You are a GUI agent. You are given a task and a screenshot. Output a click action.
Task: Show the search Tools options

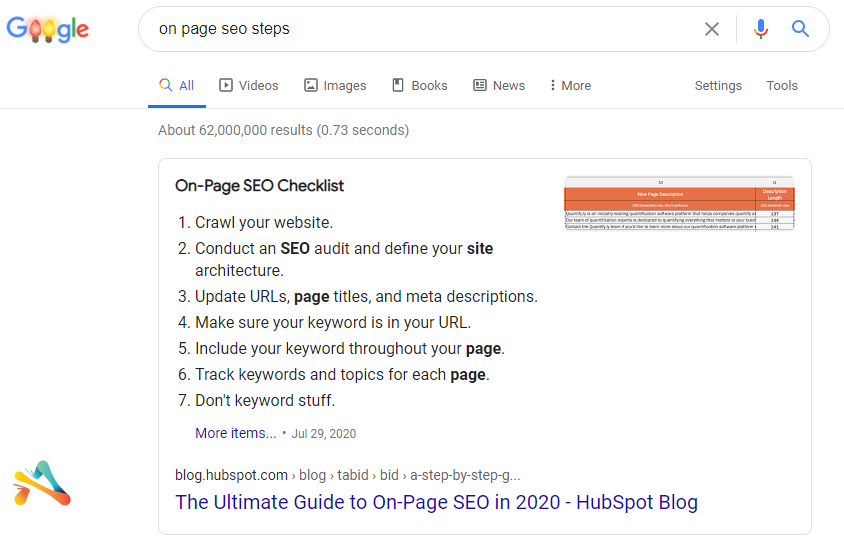point(782,85)
